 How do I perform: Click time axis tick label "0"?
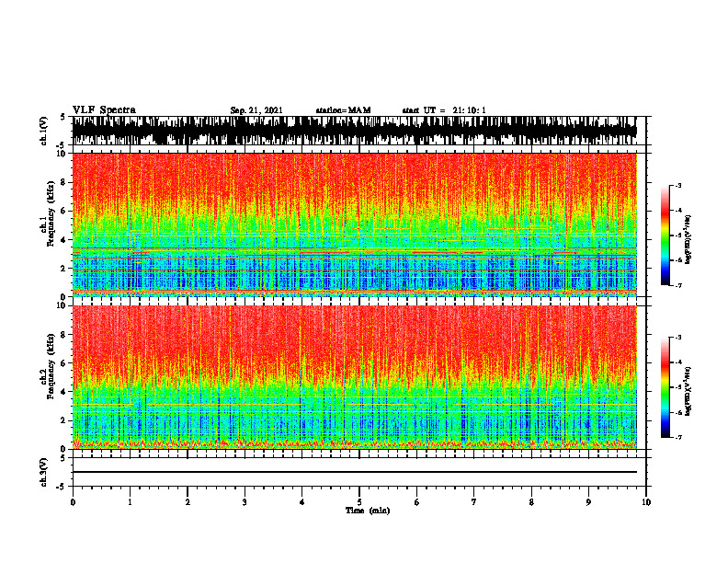coord(73,502)
